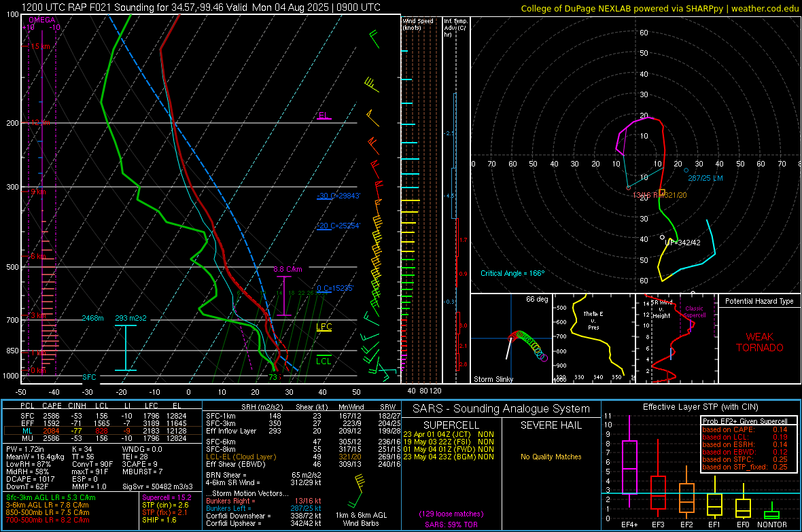Click '700-500mb LR = 8.2 C/km'

[x=48, y=520]
